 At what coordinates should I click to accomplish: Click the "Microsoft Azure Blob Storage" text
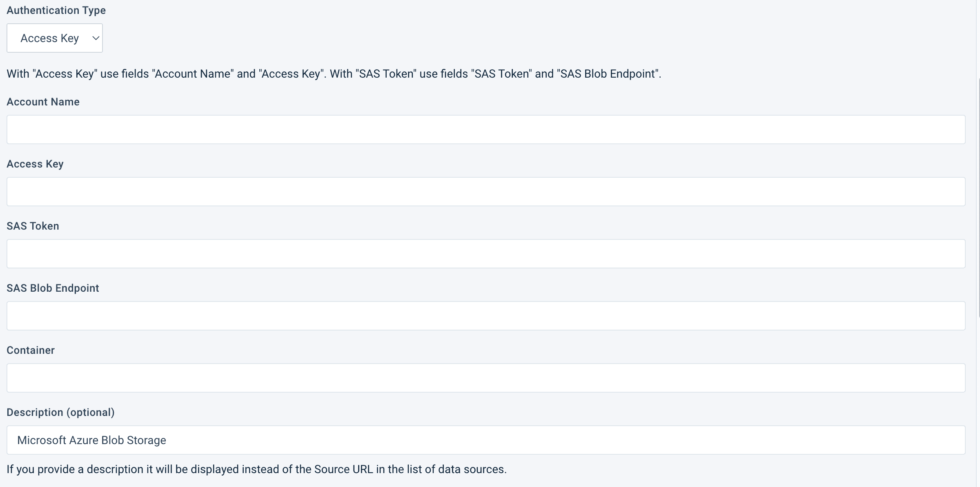pyautogui.click(x=91, y=440)
